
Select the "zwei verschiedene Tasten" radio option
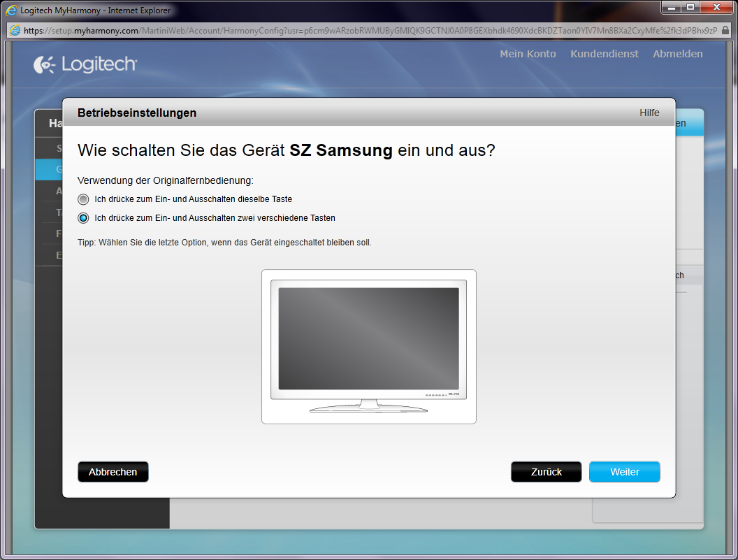84,218
